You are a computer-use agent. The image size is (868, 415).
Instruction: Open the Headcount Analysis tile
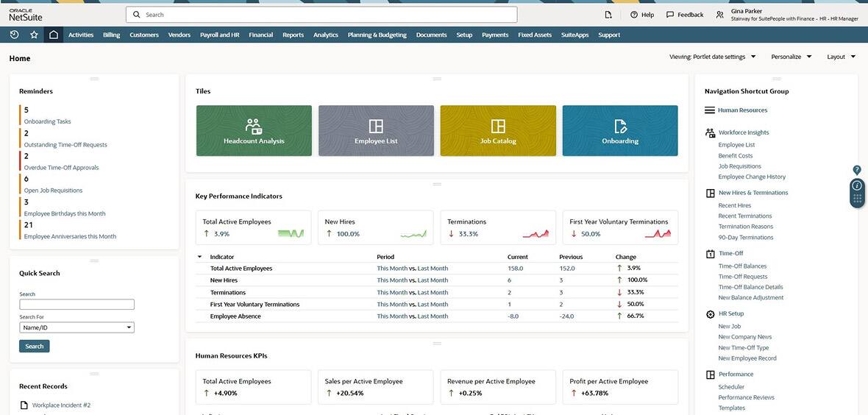(x=254, y=130)
